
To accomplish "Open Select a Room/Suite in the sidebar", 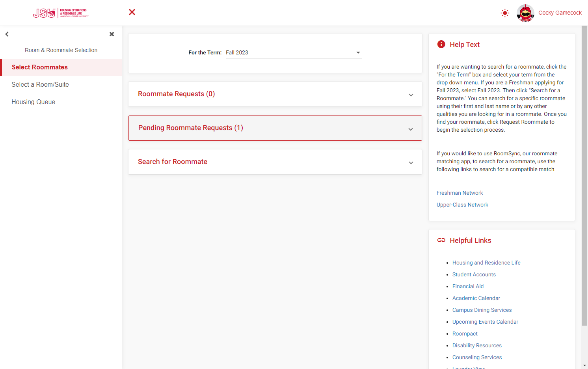I will [x=61, y=85].
